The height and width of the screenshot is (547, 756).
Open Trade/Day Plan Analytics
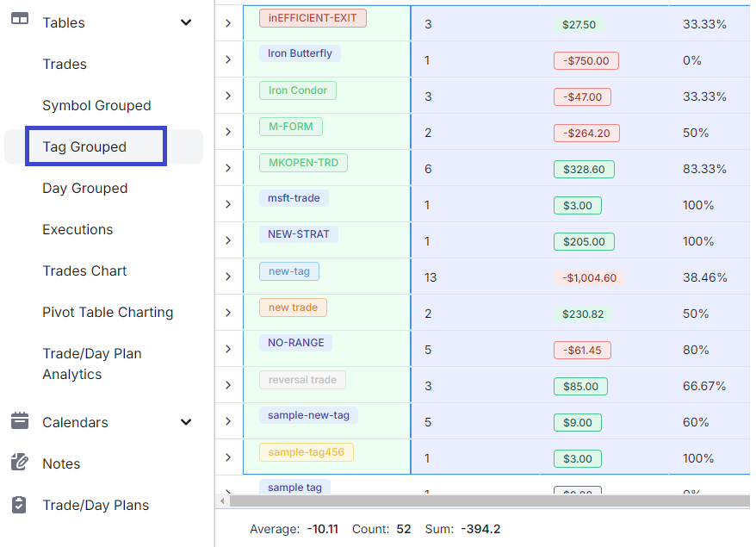point(91,364)
